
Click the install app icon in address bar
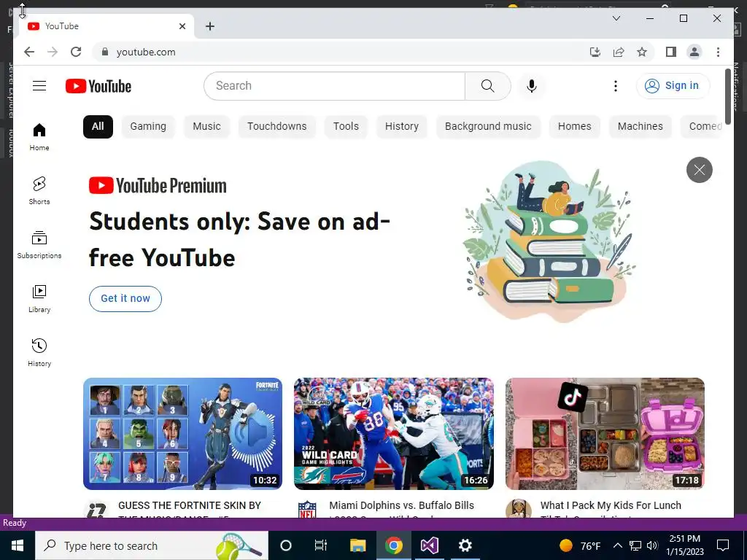click(x=595, y=52)
